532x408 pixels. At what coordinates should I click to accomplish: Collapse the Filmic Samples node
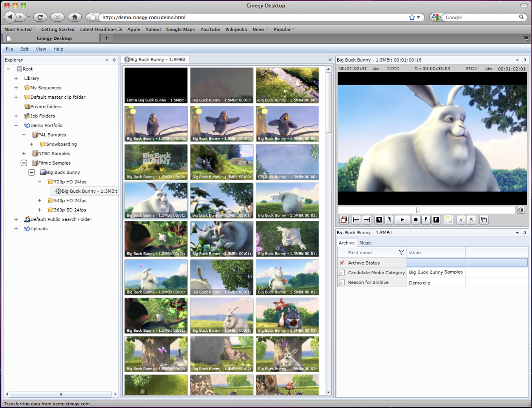tap(24, 163)
